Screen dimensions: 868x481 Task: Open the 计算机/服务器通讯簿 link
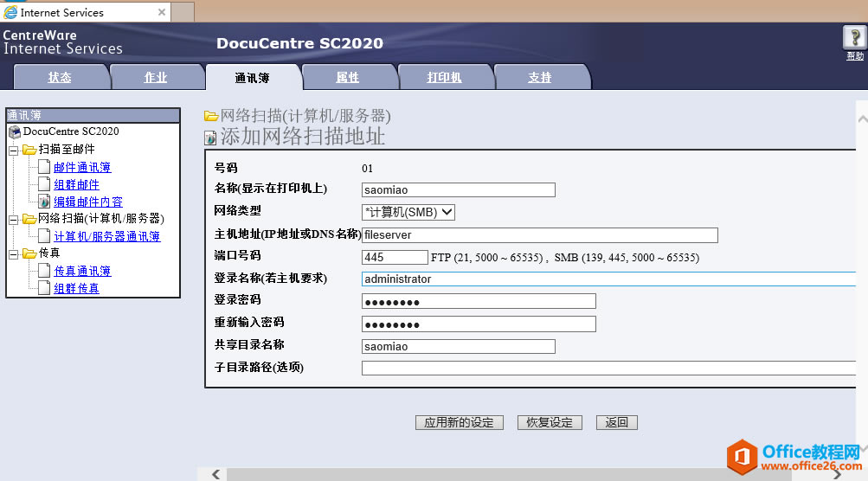[x=106, y=236]
